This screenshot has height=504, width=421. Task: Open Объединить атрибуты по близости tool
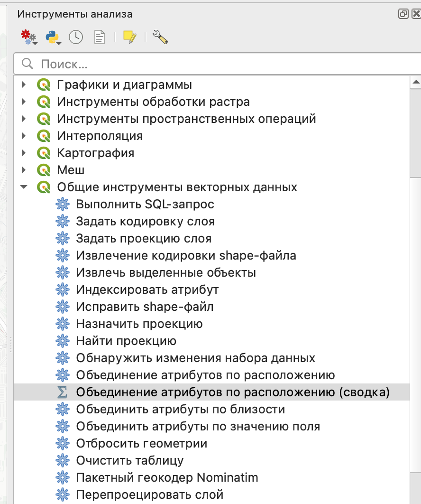180,410
